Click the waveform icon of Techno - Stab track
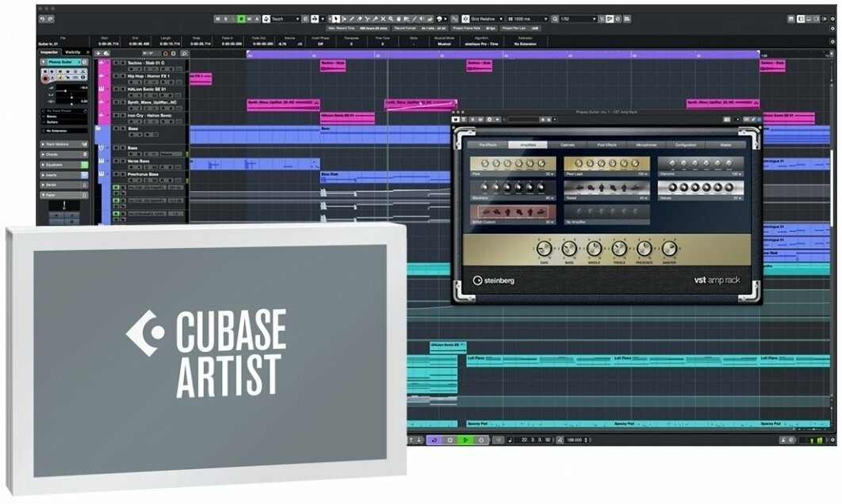The image size is (842, 504). coord(101,63)
